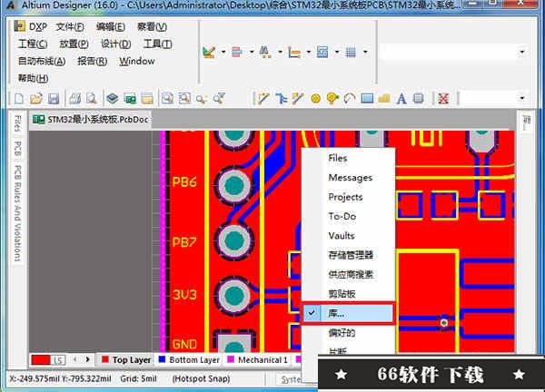The image size is (545, 392).
Task: Expand dropdown arrow beside utility drawing icon
Action: tap(223, 53)
